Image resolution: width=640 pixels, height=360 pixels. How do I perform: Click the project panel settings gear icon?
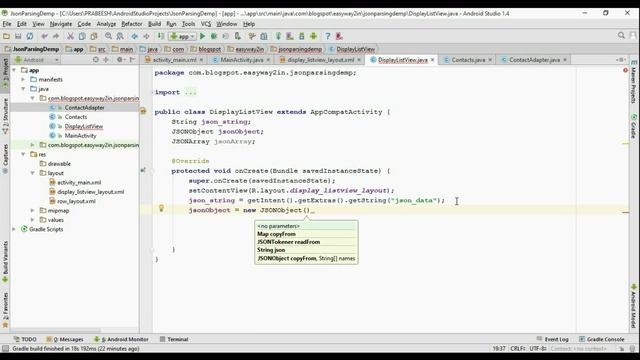point(120,60)
